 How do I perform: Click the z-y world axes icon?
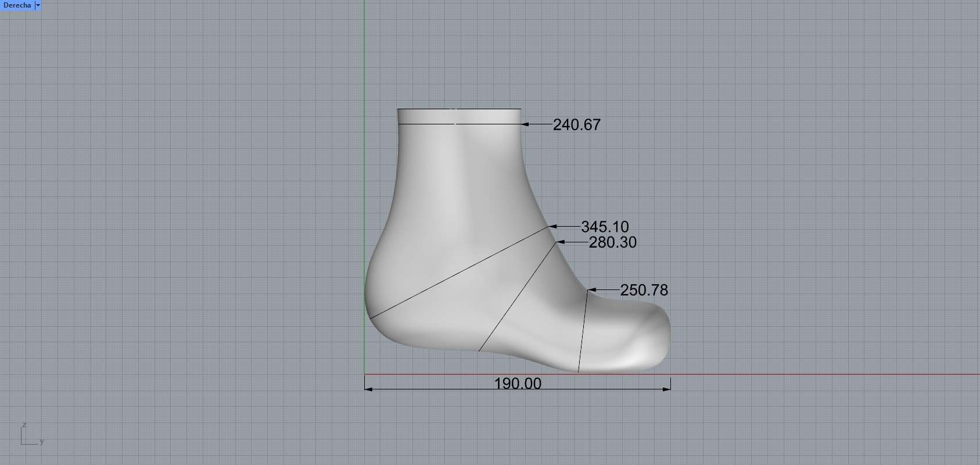pos(32,434)
